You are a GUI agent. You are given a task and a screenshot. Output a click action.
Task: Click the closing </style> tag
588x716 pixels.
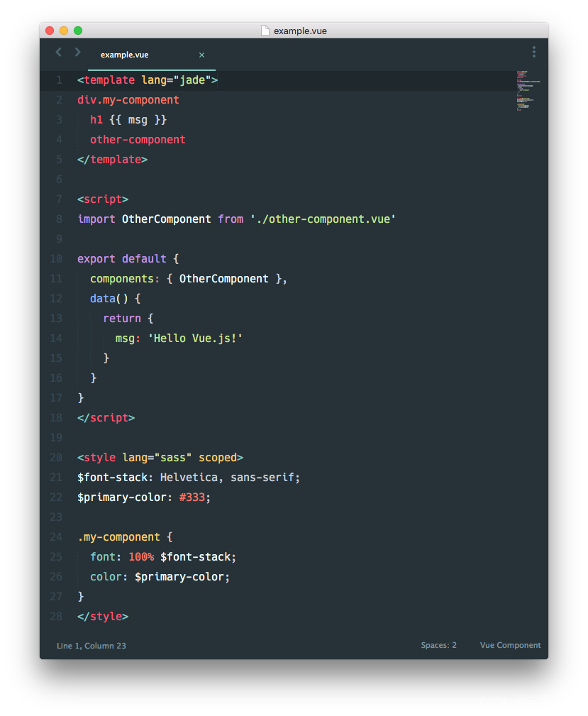(x=103, y=617)
